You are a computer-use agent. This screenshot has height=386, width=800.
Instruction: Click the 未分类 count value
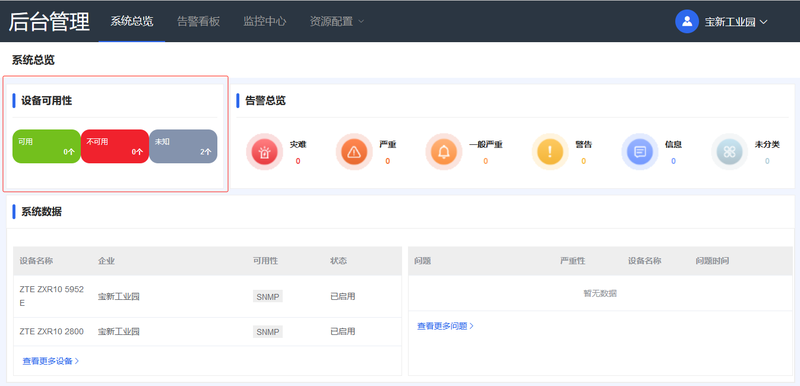767,161
